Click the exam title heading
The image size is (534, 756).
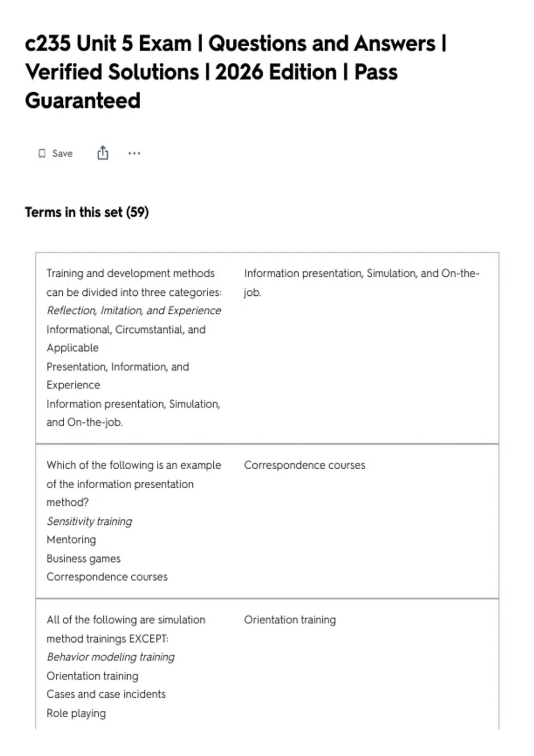coord(236,72)
